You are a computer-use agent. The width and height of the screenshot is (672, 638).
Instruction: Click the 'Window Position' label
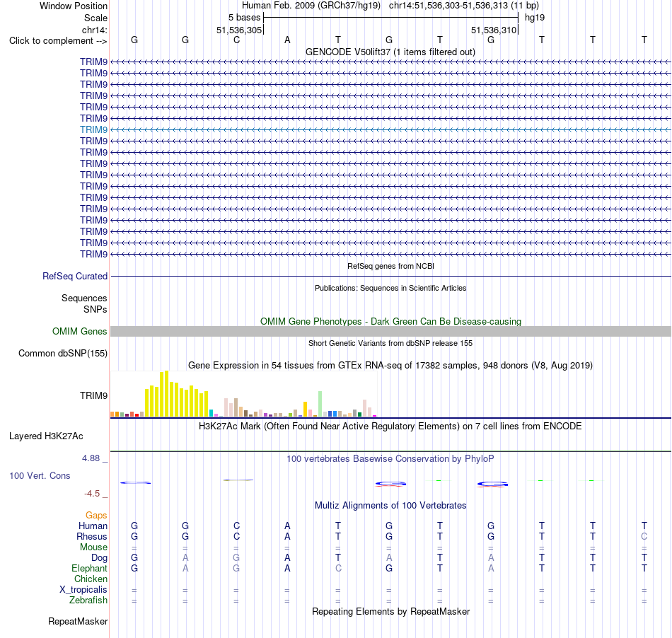(74, 6)
